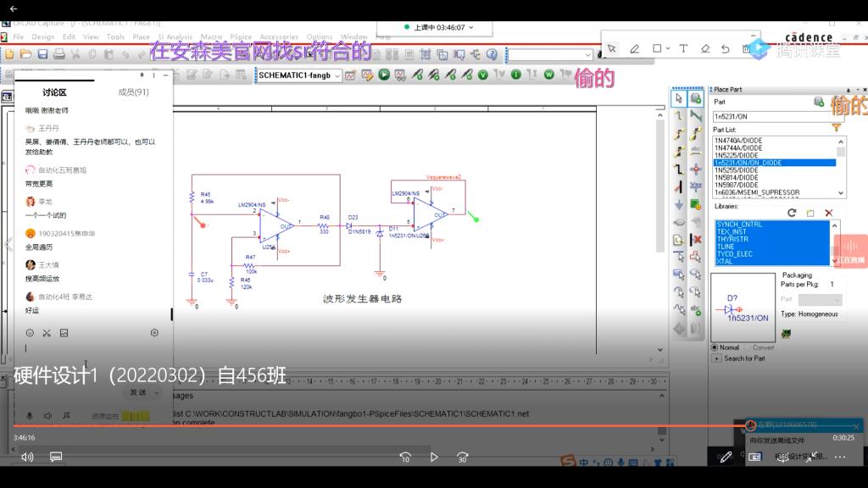Viewport: 868px width, 488px height.
Task: Click the send image icon in chat
Action: (64, 333)
